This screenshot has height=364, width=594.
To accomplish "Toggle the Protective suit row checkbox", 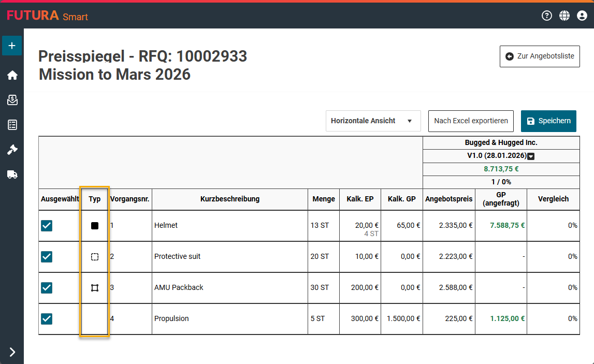I will [47, 257].
